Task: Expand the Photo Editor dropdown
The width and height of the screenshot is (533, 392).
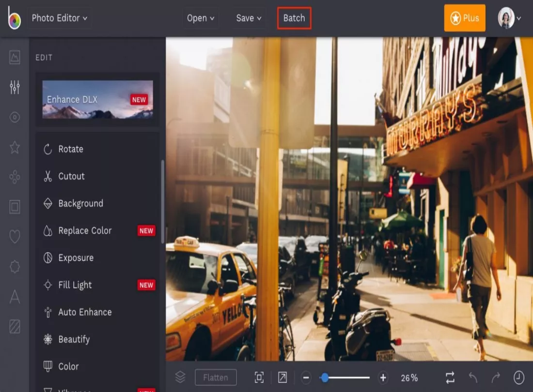Action: pyautogui.click(x=59, y=18)
